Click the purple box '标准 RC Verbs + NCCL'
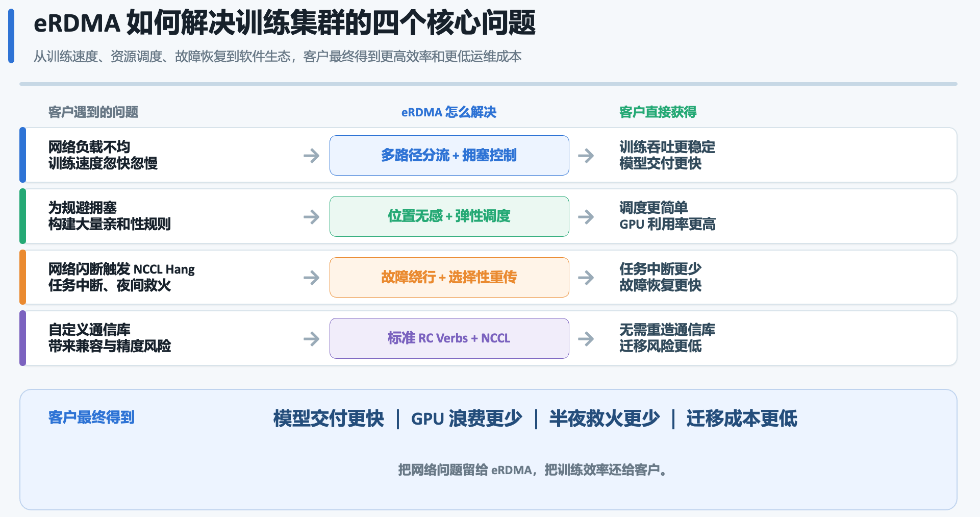 tap(449, 338)
